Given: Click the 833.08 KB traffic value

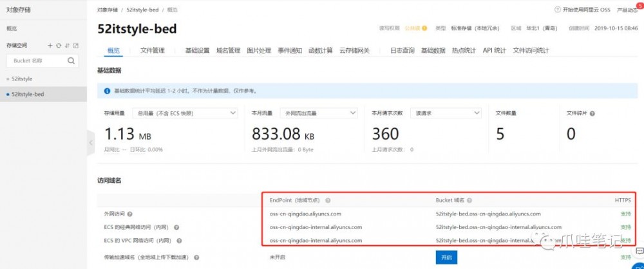Looking at the screenshot, I should [x=283, y=134].
